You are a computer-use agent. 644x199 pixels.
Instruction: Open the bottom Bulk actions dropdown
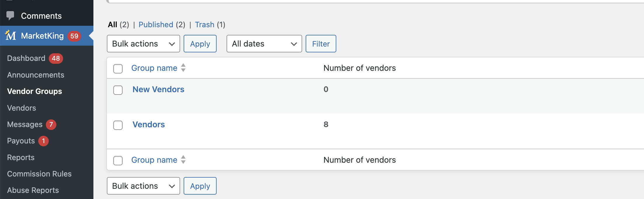coord(143,186)
